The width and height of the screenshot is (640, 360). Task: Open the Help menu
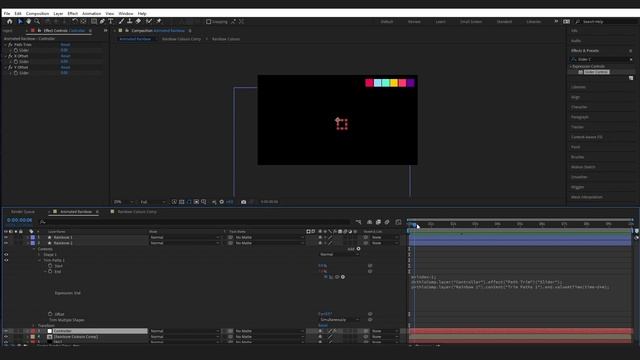(x=142, y=13)
